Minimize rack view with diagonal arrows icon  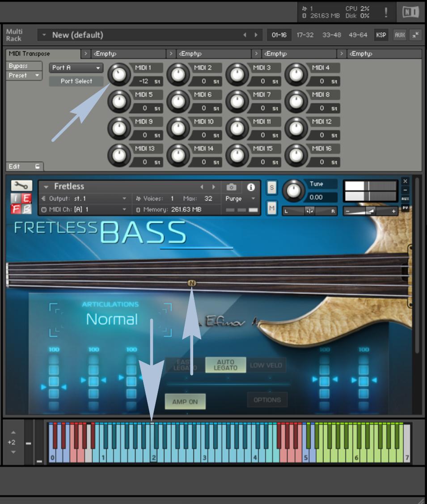coord(415,35)
